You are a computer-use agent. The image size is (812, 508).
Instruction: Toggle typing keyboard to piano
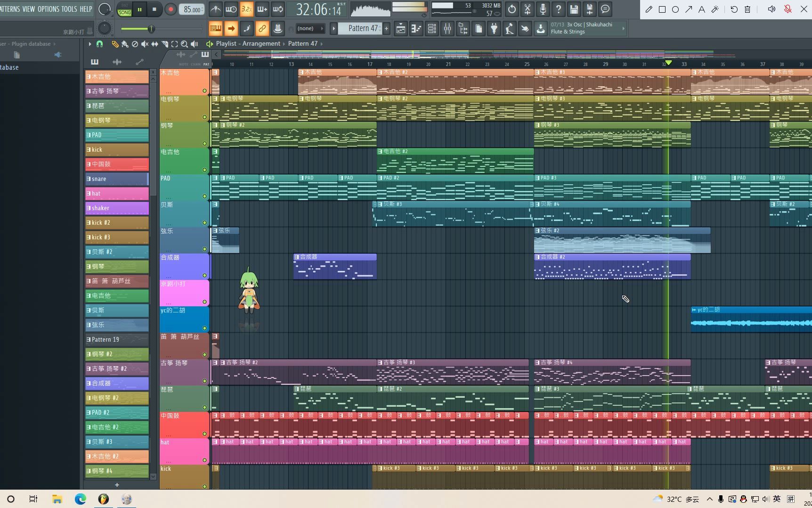215,29
